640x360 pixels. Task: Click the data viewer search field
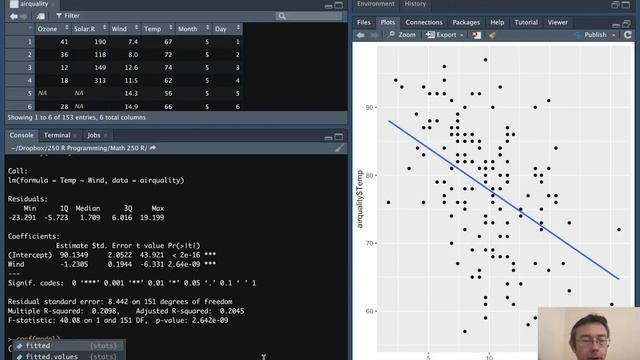[x=309, y=16]
